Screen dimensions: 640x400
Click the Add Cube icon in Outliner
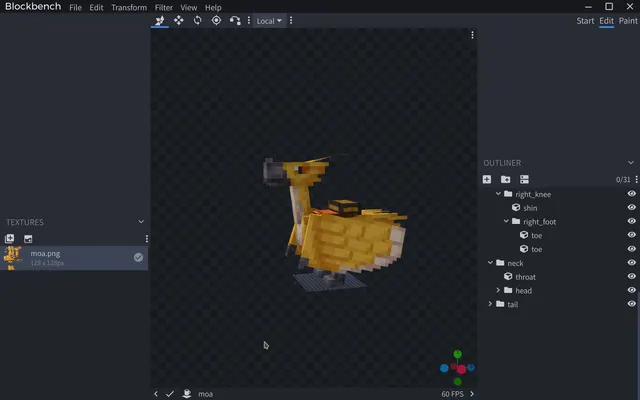[487, 179]
